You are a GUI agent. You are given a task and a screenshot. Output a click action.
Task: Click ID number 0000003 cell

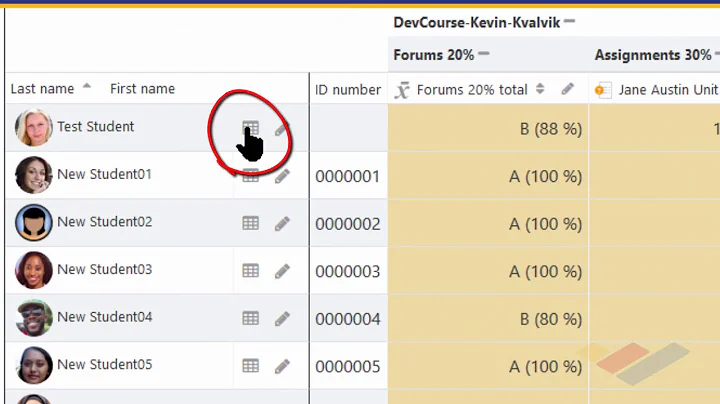point(348,271)
